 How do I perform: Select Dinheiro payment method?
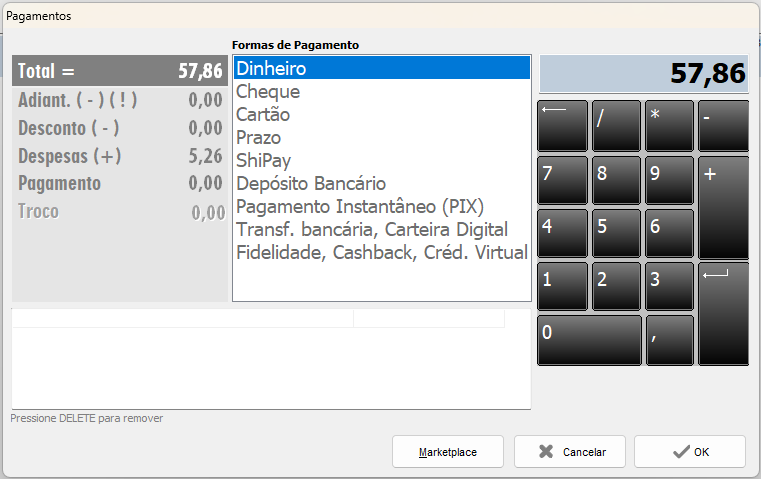tap(381, 69)
